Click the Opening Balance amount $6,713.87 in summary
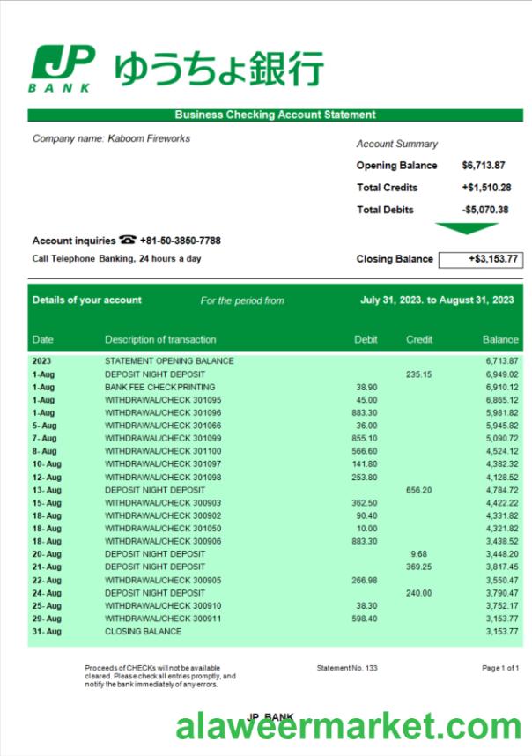This screenshot has width=532, height=756. (x=483, y=166)
